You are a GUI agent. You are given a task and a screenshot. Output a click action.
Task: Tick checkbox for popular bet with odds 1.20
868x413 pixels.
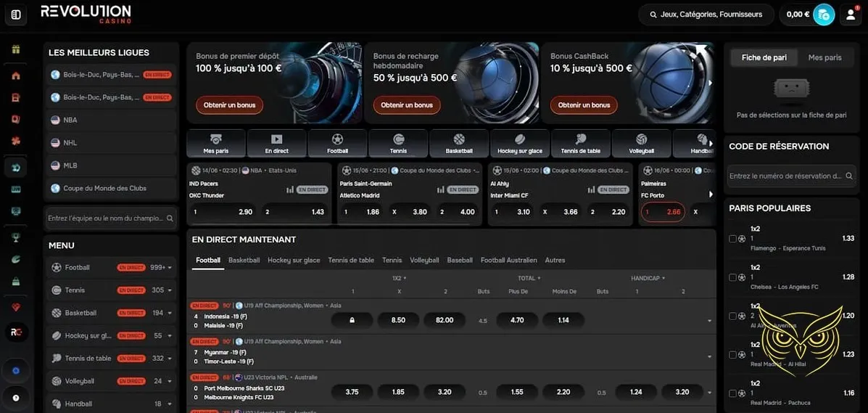[x=732, y=316]
